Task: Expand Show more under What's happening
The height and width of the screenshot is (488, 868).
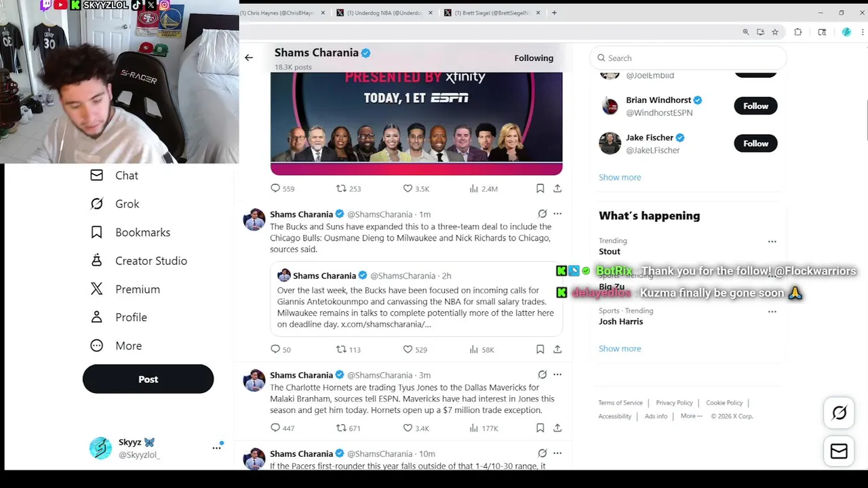Action: coord(620,348)
